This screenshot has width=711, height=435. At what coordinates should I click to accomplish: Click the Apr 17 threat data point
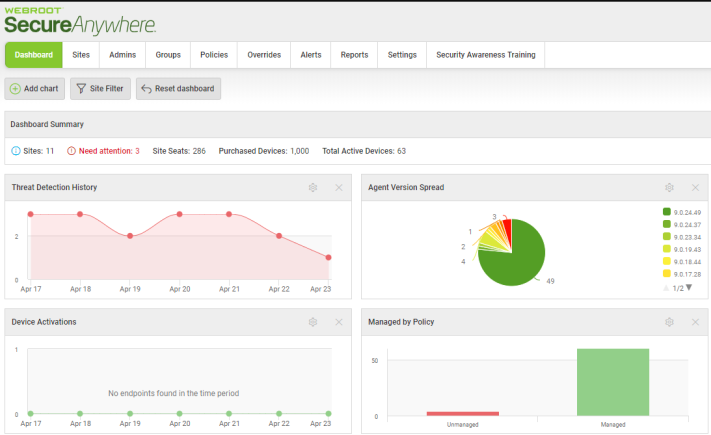pyautogui.click(x=30, y=214)
